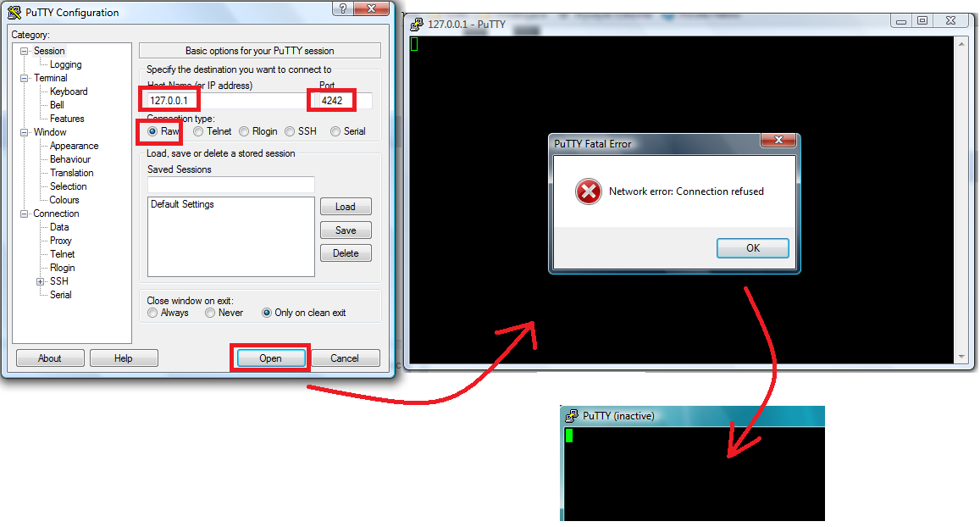The height and width of the screenshot is (527, 980).
Task: Close the PuTTY Fatal Error dialog
Action: pyautogui.click(x=778, y=140)
